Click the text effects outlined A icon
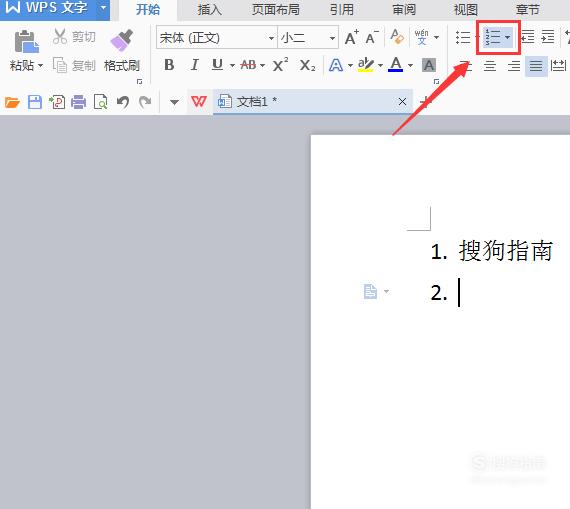Screen dimensions: 570x509 pyautogui.click(x=336, y=65)
